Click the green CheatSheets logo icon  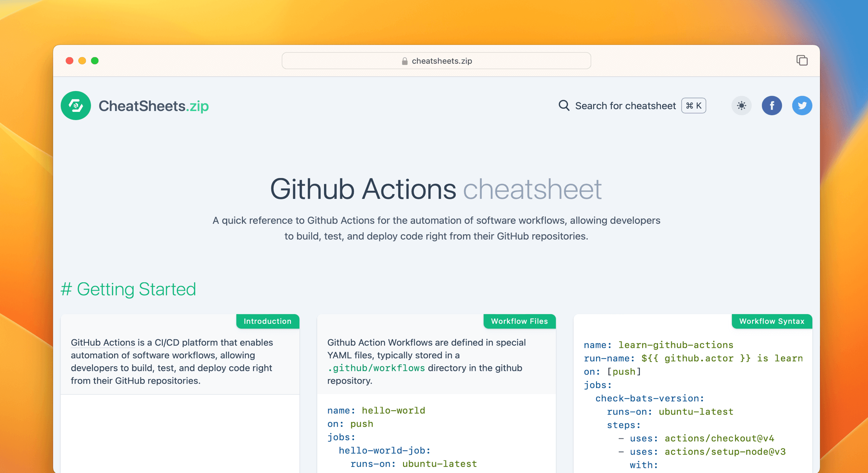point(76,106)
